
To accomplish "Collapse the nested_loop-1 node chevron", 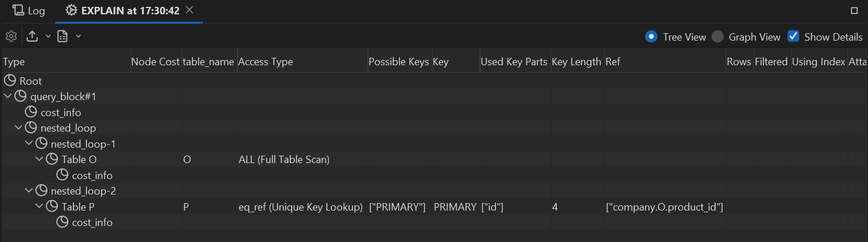I will [x=29, y=144].
